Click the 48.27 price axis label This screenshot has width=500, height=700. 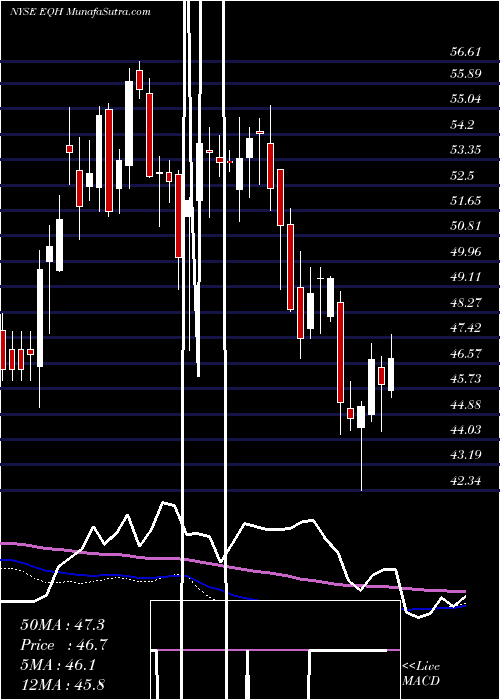[x=466, y=303]
